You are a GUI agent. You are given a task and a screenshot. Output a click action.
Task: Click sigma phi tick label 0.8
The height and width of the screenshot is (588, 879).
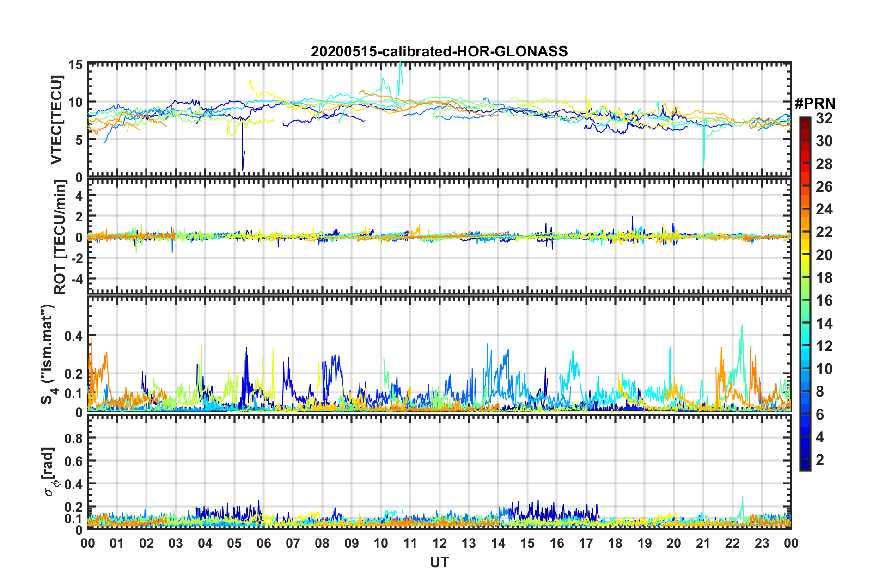74,438
